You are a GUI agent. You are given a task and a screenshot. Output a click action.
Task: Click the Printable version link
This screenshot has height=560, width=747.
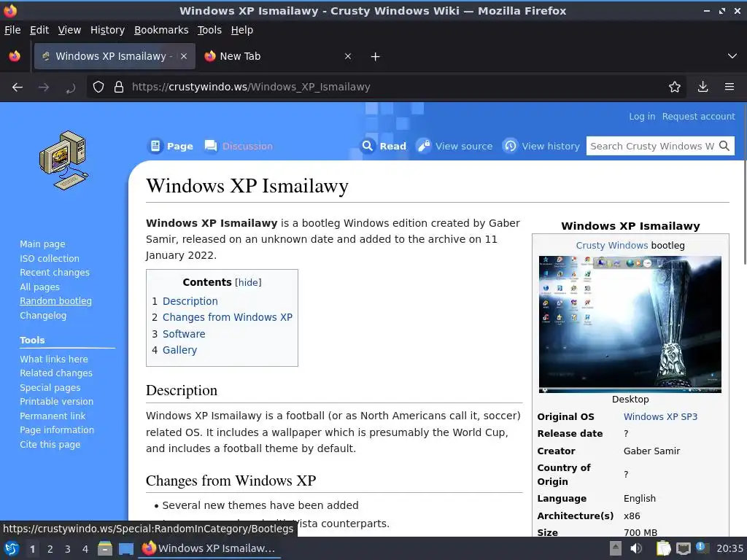(x=57, y=402)
